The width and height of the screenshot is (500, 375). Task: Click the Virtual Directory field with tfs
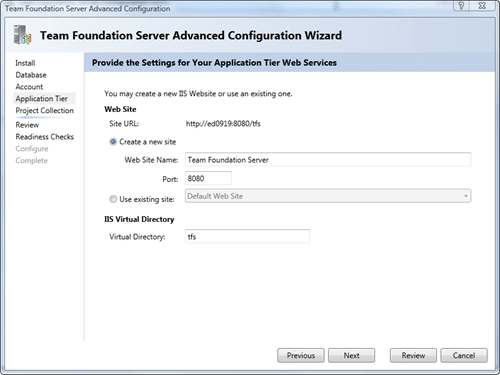pos(247,237)
